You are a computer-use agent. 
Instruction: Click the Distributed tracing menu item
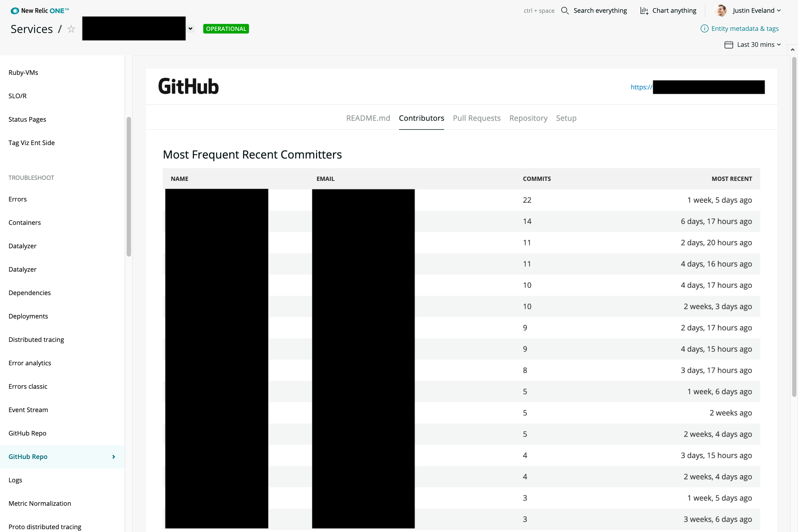pyautogui.click(x=36, y=339)
